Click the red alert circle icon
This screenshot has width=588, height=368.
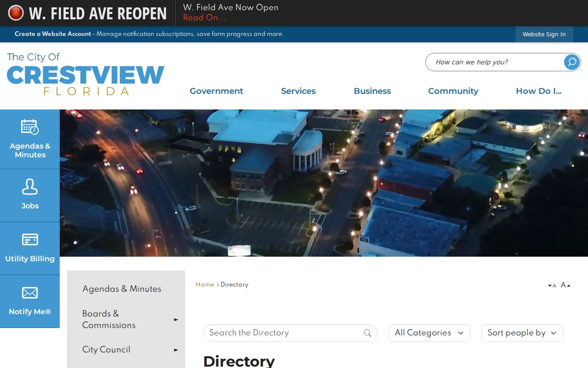tap(16, 13)
